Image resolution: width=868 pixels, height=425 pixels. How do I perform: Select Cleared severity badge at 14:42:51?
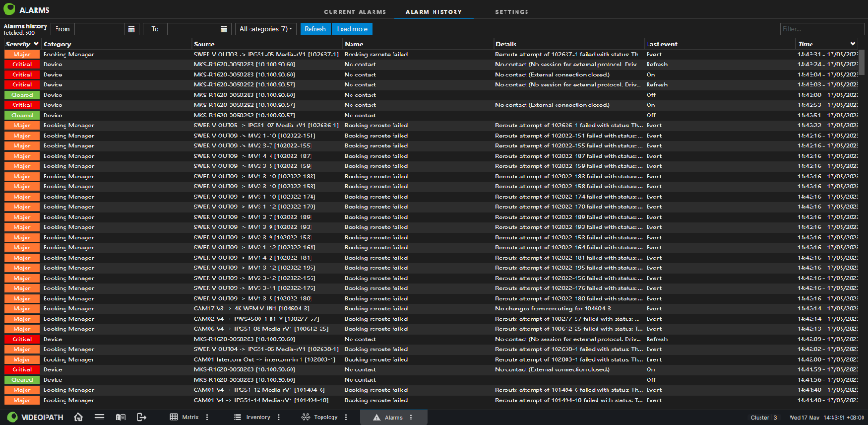coord(22,115)
